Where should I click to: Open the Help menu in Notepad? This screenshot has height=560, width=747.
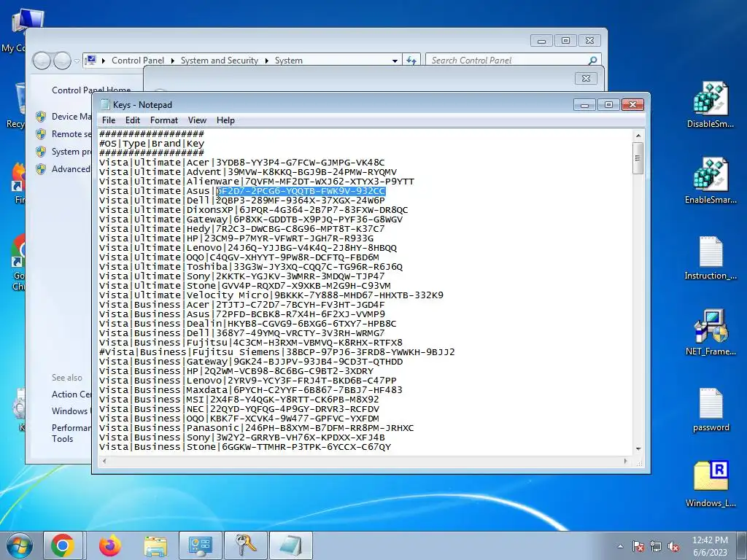[225, 120]
